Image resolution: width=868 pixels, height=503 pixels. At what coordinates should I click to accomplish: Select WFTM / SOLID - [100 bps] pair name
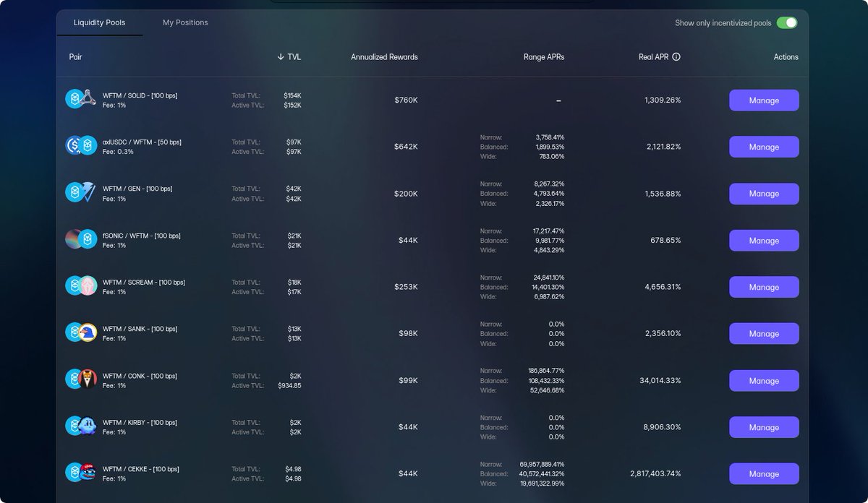(140, 95)
